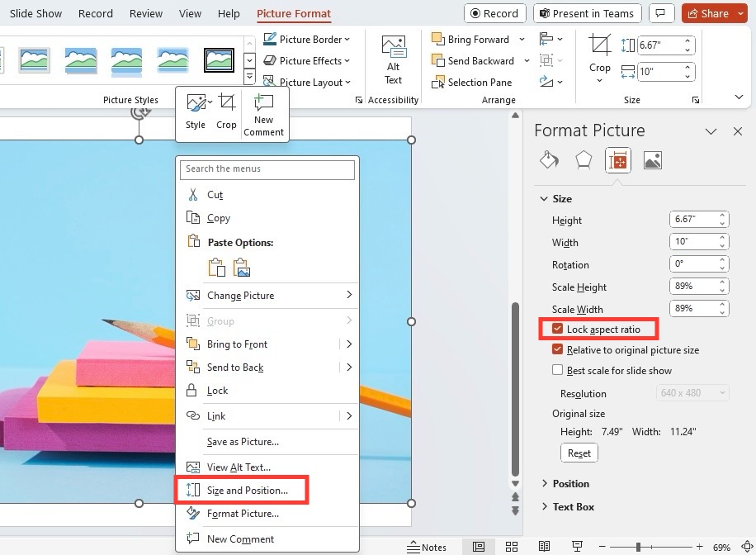Click zoom in plus button
This screenshot has width=756, height=555.
tap(699, 547)
